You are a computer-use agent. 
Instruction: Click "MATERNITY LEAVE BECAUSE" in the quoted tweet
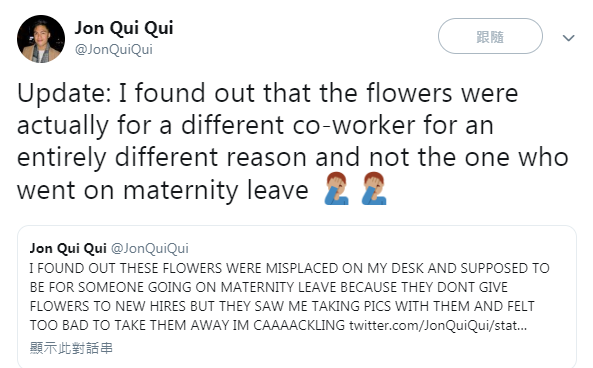309,287
